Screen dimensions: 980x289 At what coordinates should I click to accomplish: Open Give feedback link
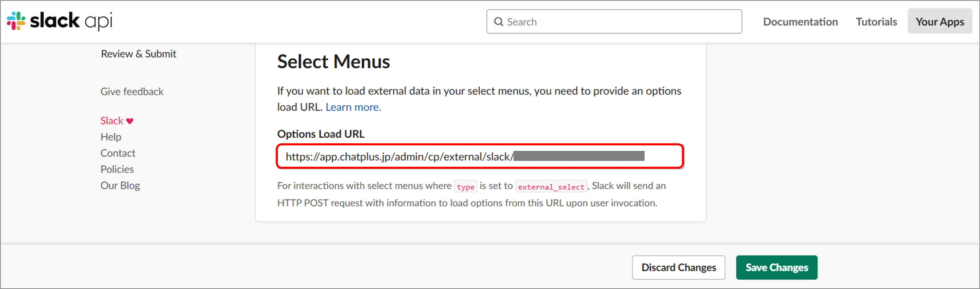tap(132, 91)
